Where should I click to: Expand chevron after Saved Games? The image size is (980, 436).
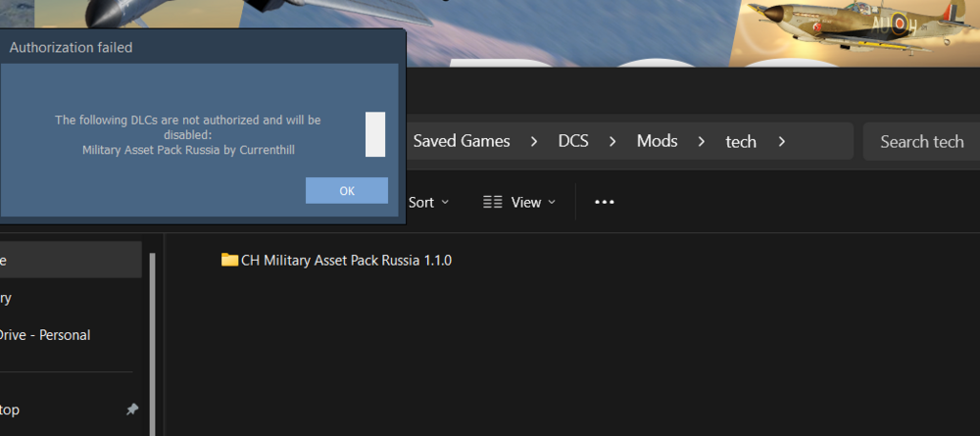tap(534, 142)
